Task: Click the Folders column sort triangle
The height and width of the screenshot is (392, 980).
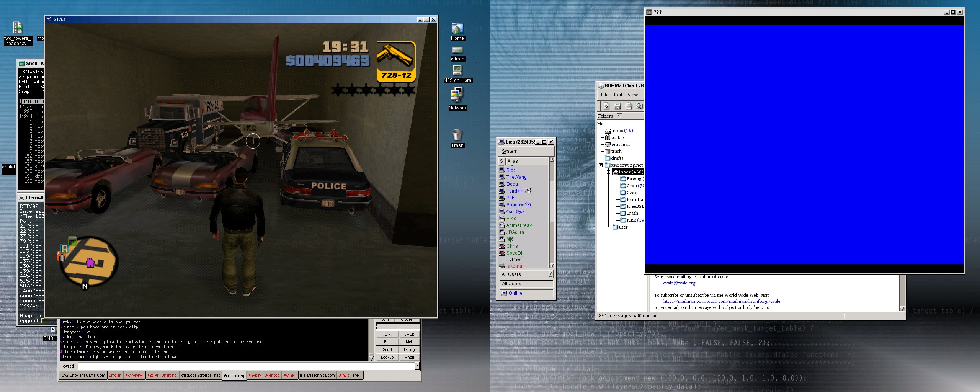Action: (x=619, y=116)
